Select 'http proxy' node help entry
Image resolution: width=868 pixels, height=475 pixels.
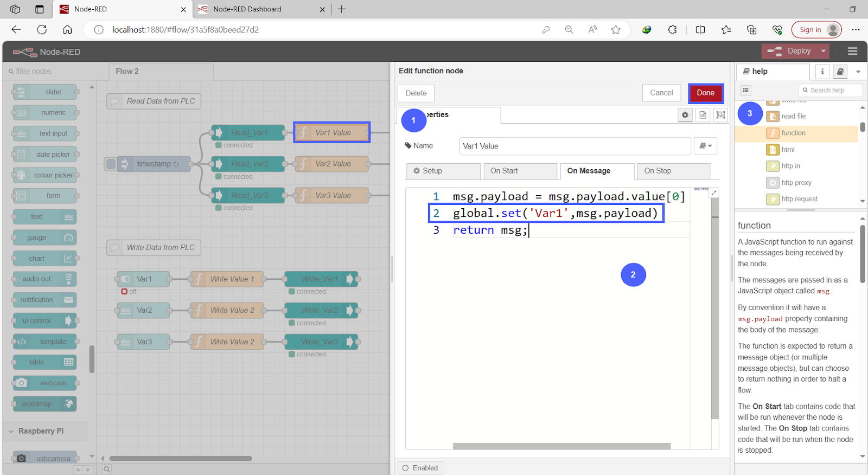coord(796,183)
